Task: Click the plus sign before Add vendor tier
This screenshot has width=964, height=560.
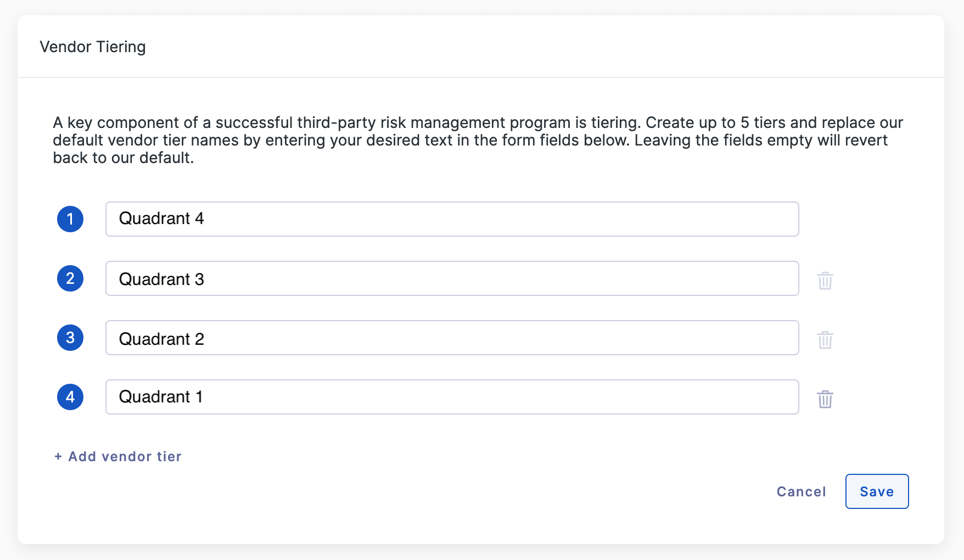Action: click(58, 457)
